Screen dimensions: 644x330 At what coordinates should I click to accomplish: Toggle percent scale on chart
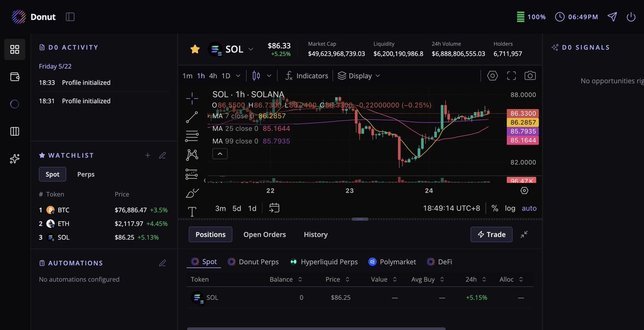pos(495,208)
